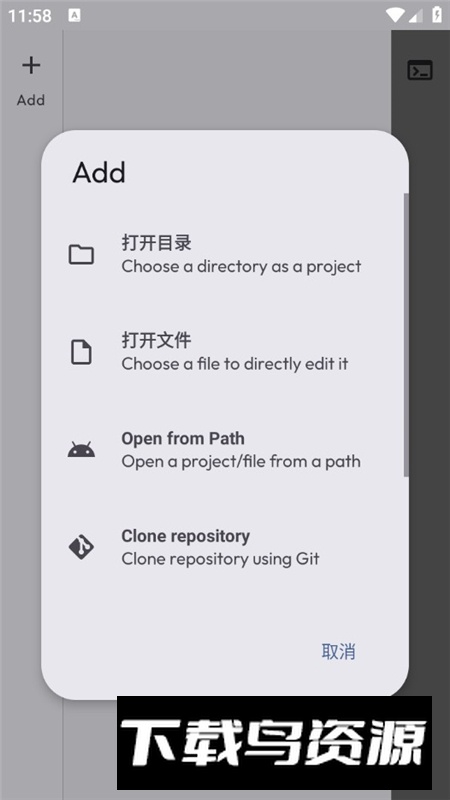450x800 pixels.
Task: Tap the keyboard indicator icon beside the clock
Action: point(74,15)
